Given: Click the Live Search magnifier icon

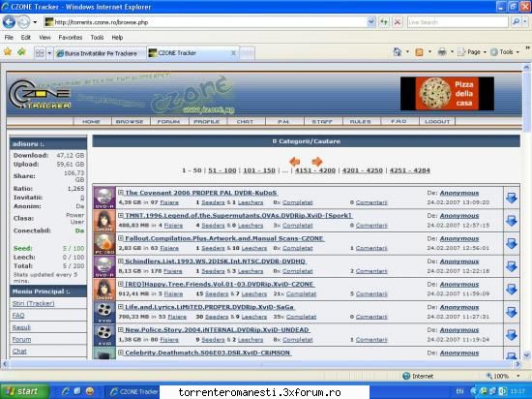Looking at the screenshot, I should [516, 22].
